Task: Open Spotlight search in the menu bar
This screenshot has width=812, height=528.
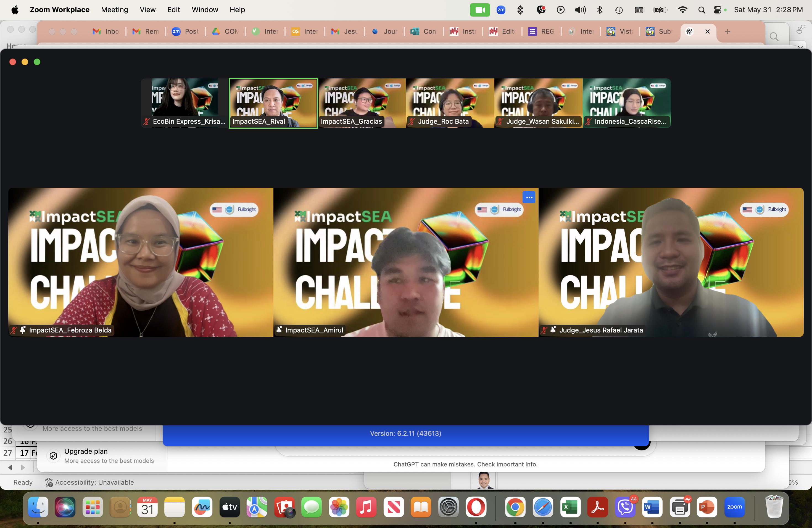Action: pos(702,10)
